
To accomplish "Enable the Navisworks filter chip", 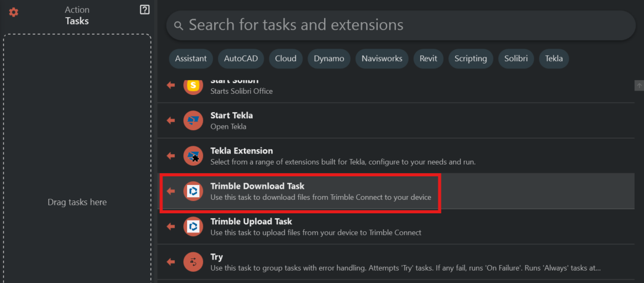I will (x=382, y=59).
